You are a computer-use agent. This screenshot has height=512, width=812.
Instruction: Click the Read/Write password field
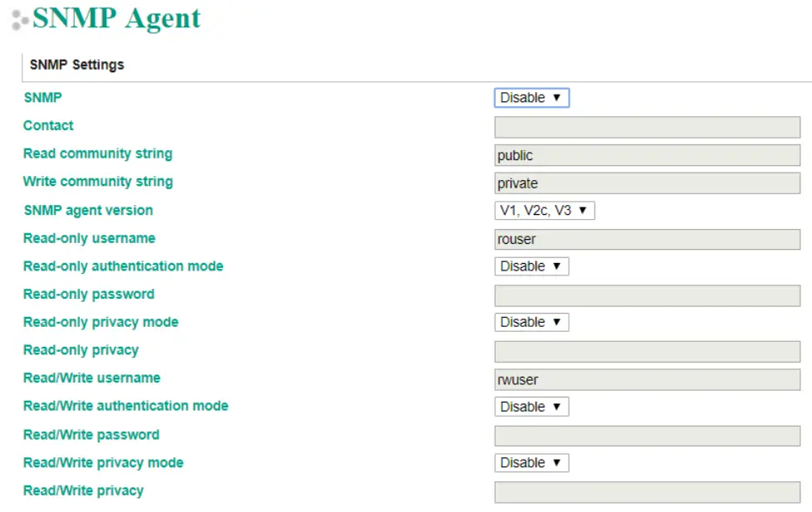tap(647, 436)
